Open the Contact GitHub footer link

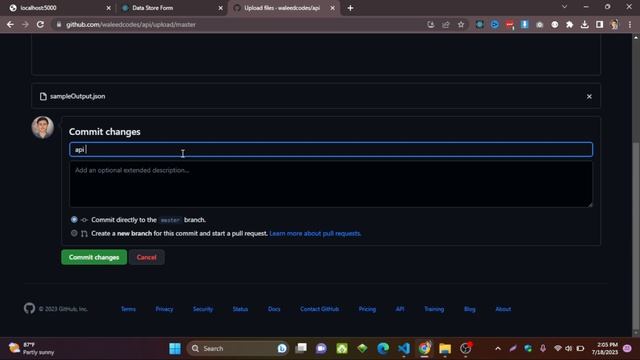click(x=320, y=309)
